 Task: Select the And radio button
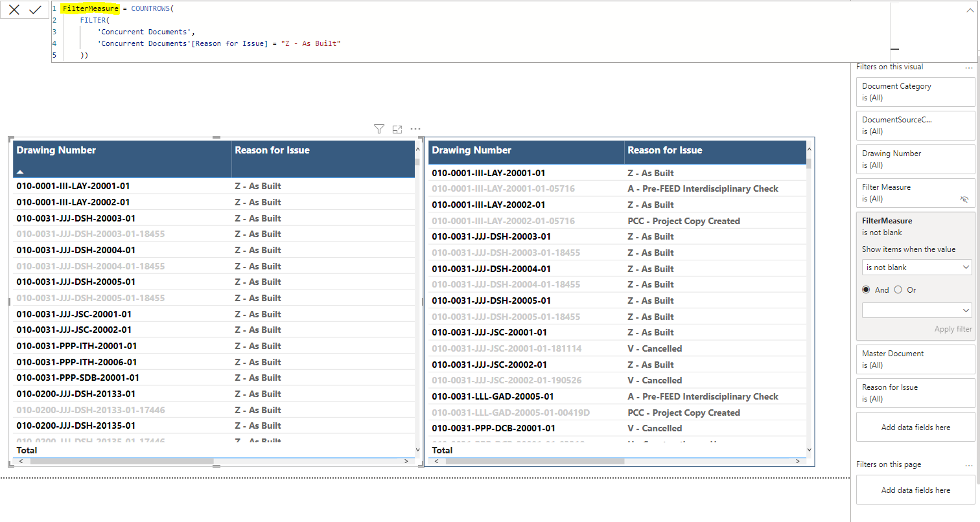tap(866, 289)
